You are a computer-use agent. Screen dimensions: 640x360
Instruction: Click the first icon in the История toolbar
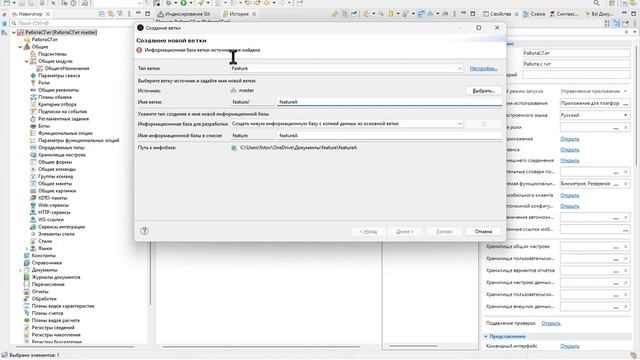pos(335,14)
